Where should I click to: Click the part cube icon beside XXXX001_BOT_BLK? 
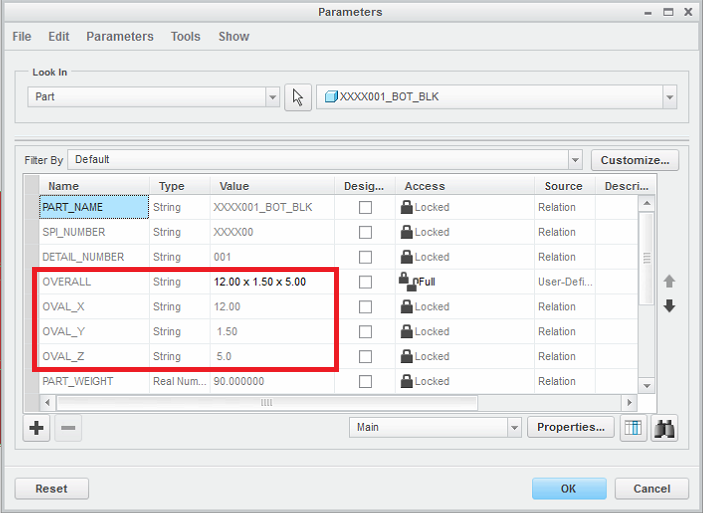(331, 96)
